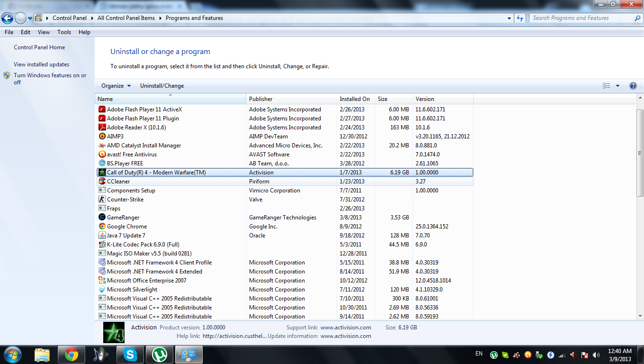Go to Control Panel Home
This screenshot has width=644, height=364.
point(39,47)
